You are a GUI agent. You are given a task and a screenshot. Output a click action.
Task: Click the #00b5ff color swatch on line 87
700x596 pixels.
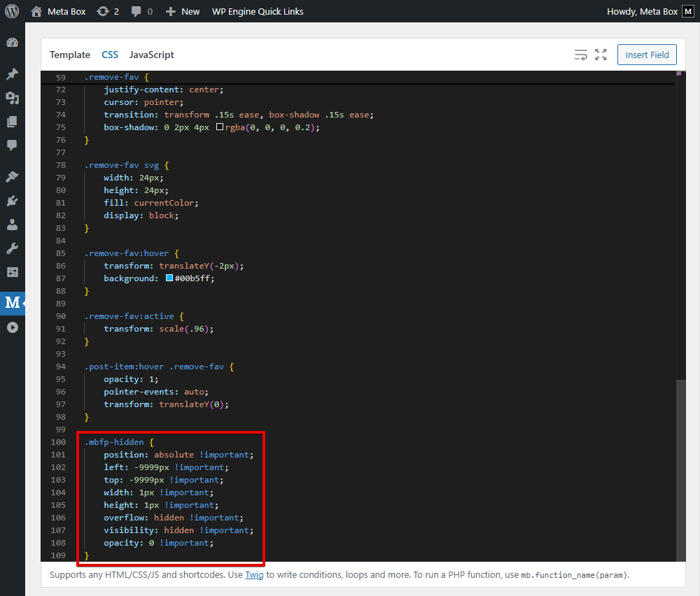click(x=169, y=278)
